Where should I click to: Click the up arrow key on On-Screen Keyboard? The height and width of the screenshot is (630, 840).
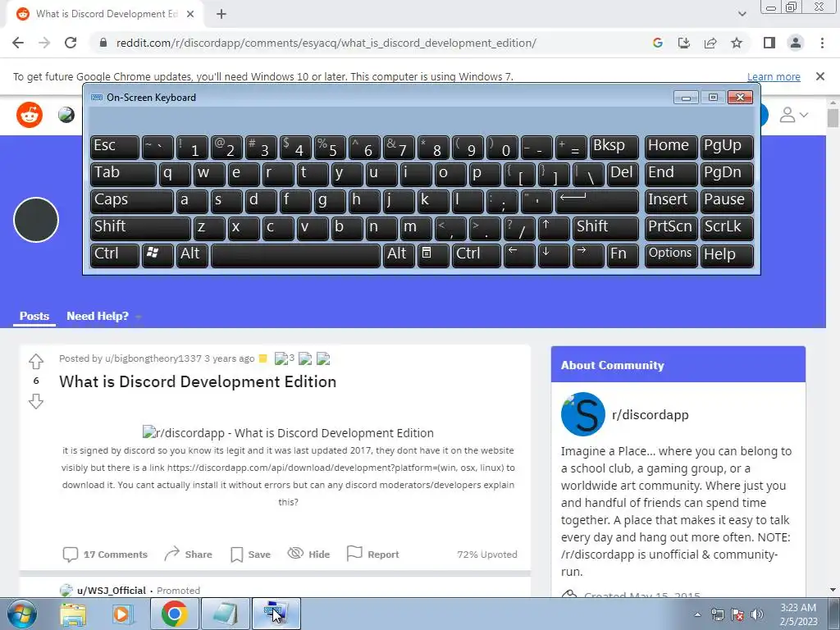554,228
